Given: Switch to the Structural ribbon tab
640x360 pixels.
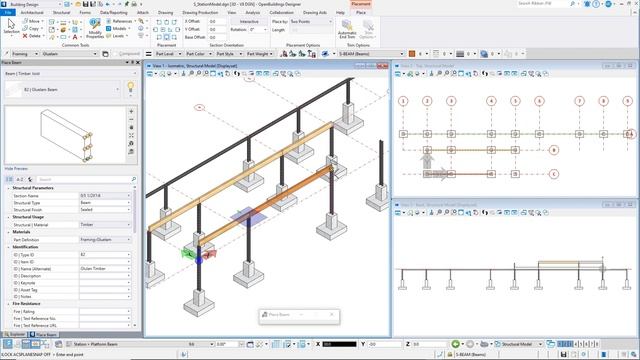Looking at the screenshot, I should click(62, 13).
